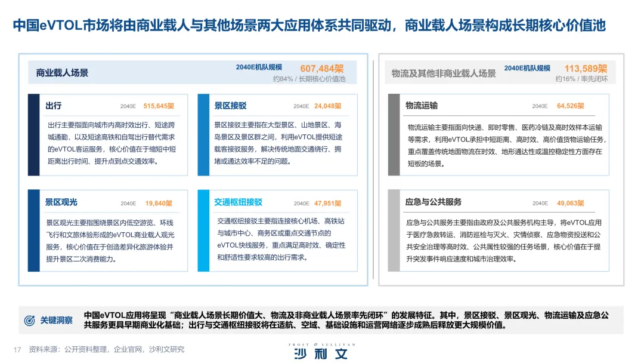The image size is (644, 363).
Task: Click the 景区接驳 card heading
Action: [x=230, y=106]
